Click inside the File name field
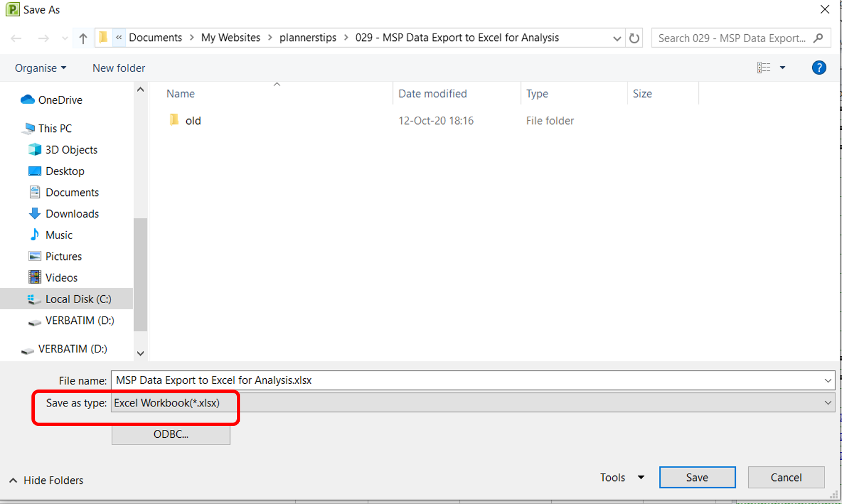 (393, 380)
